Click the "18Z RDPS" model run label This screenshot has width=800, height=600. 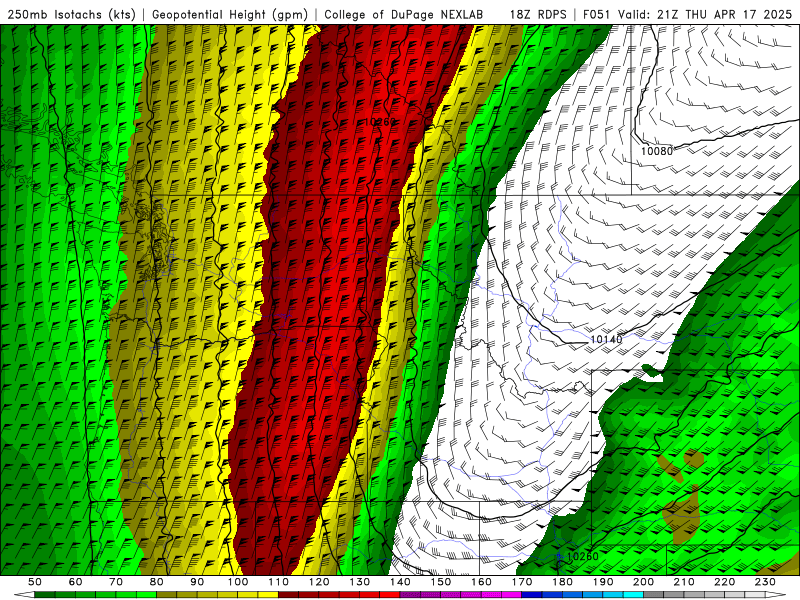(x=538, y=14)
